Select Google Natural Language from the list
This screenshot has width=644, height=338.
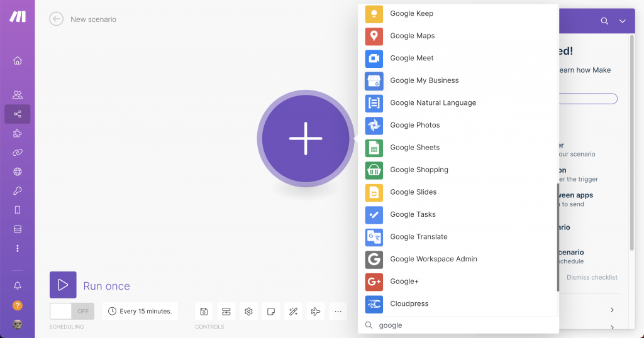point(458,103)
